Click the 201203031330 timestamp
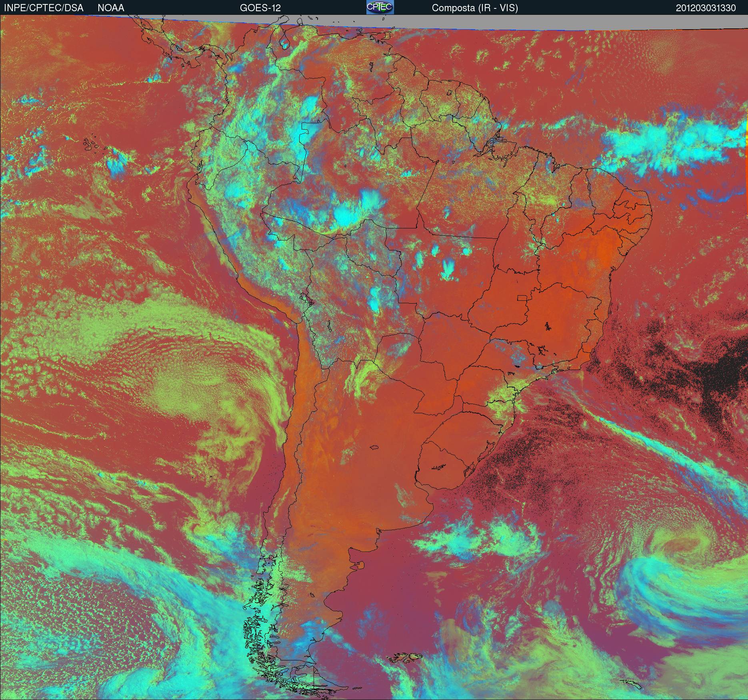748x700 pixels. 706,8
